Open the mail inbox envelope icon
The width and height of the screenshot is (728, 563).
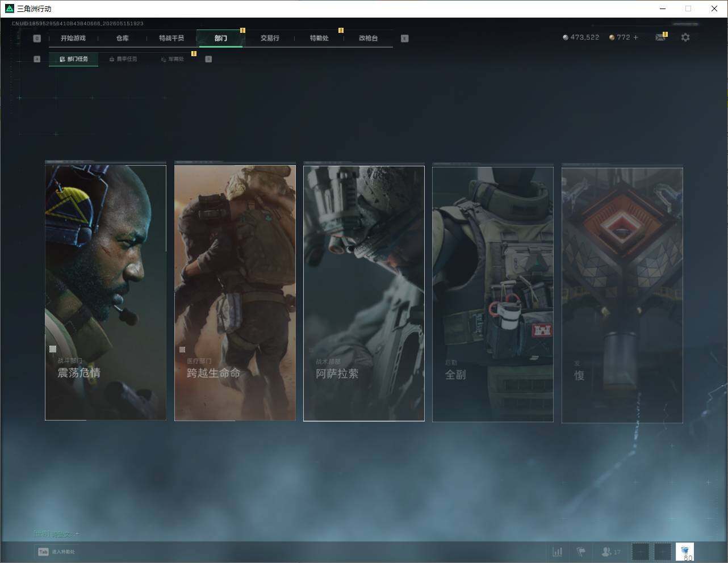click(660, 37)
